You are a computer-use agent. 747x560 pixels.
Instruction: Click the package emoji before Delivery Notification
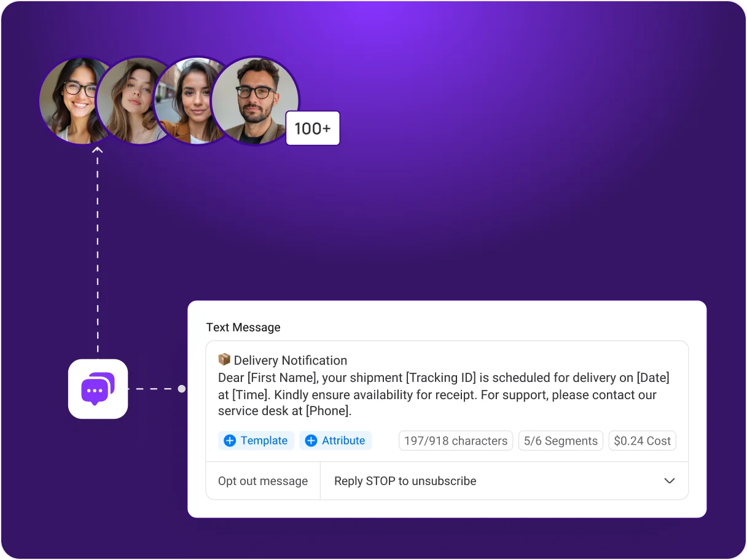224,360
